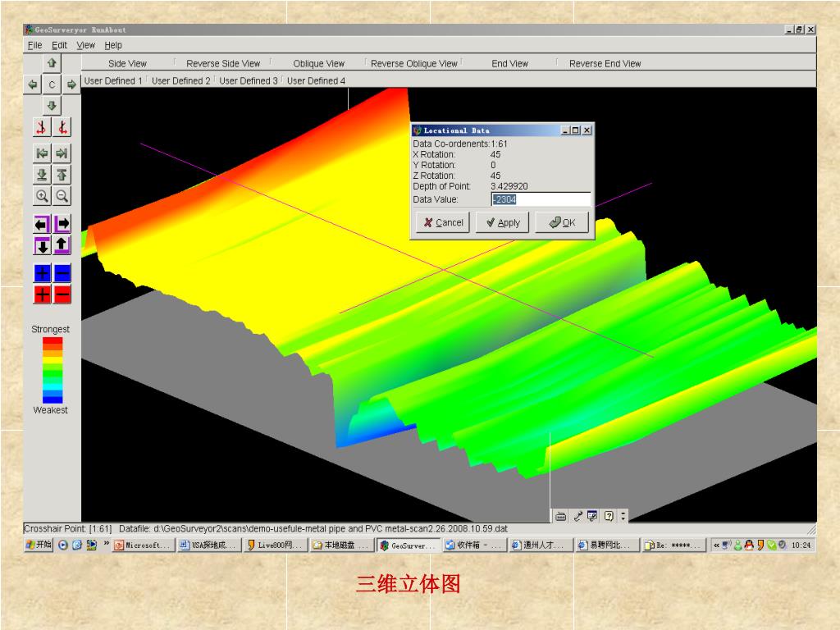Click the help question mark in floating toolbar

click(x=609, y=516)
